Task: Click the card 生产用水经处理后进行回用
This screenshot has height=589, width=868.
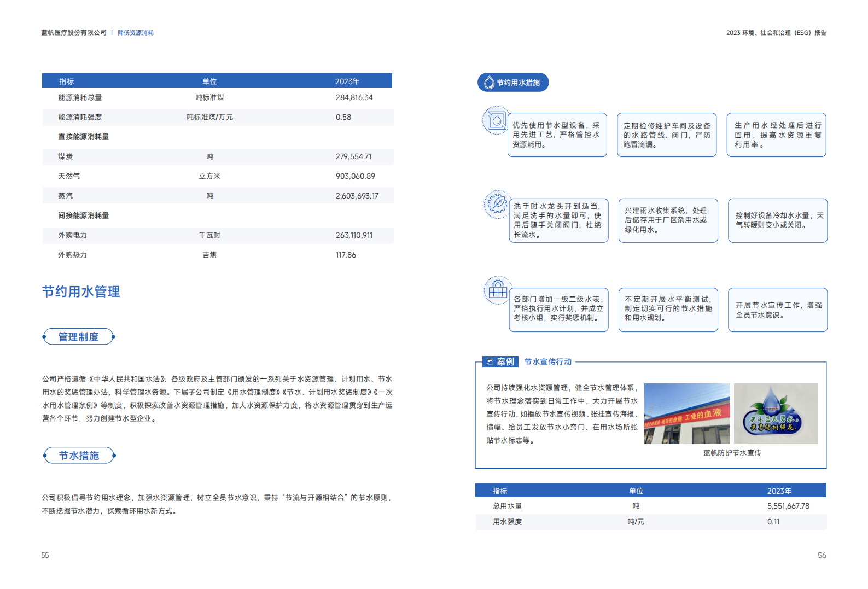Action: pos(776,135)
